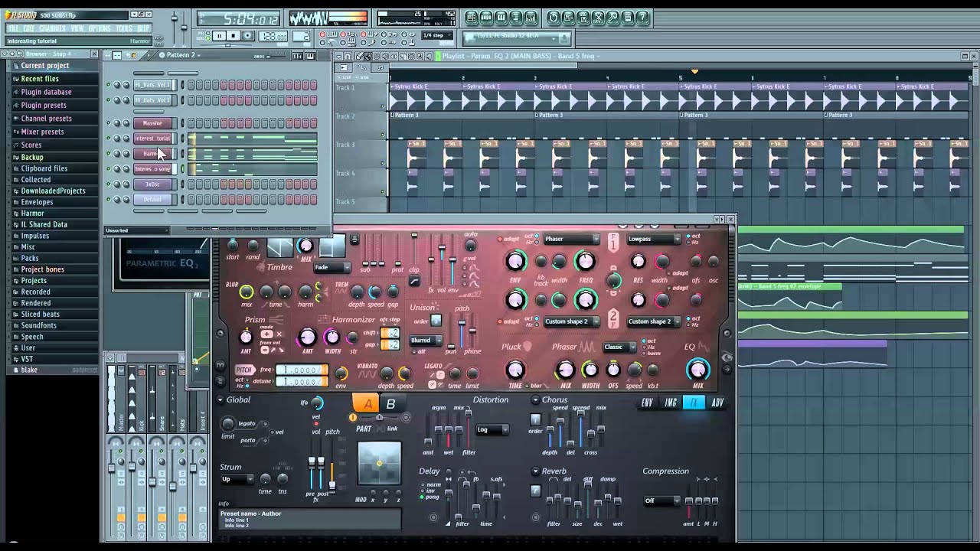The image size is (980, 551).
Task: Open the Phaser filter type dropdown
Action: [571, 239]
